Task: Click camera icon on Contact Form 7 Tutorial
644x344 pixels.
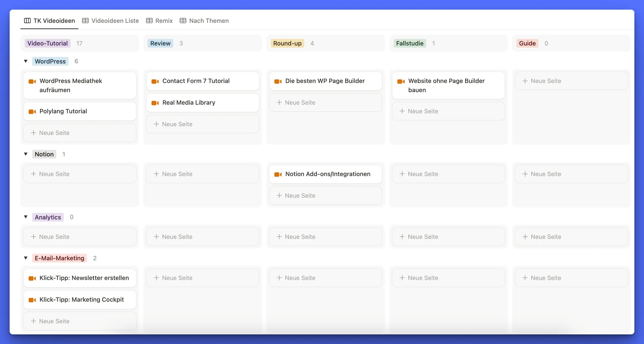Action: pos(155,81)
